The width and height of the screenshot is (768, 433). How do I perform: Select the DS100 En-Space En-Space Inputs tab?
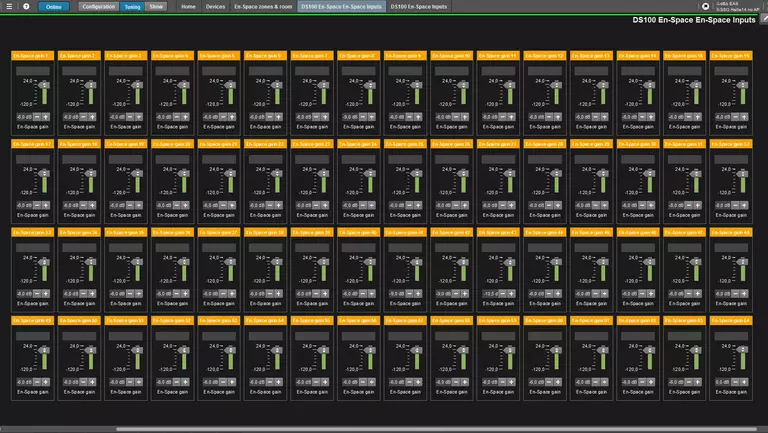tap(341, 7)
